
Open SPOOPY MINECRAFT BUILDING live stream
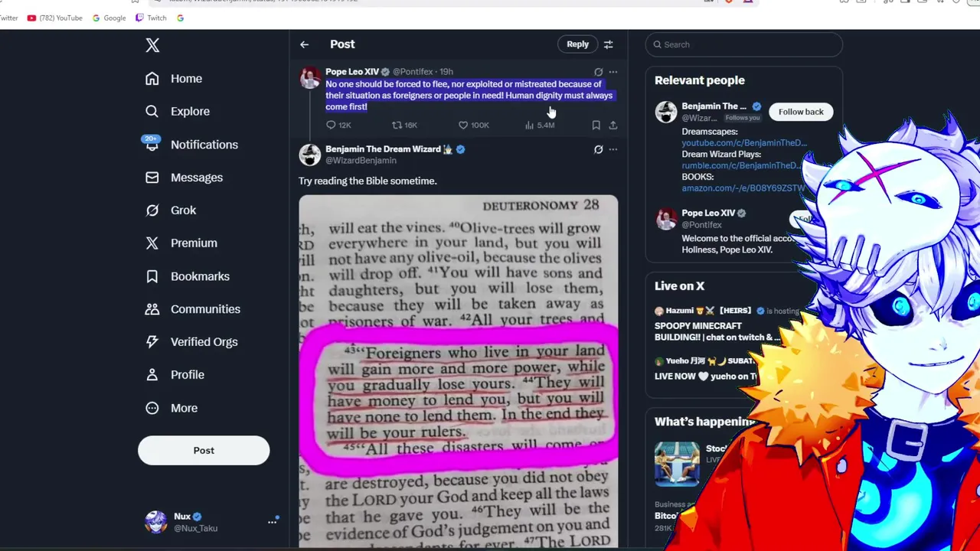pos(717,331)
